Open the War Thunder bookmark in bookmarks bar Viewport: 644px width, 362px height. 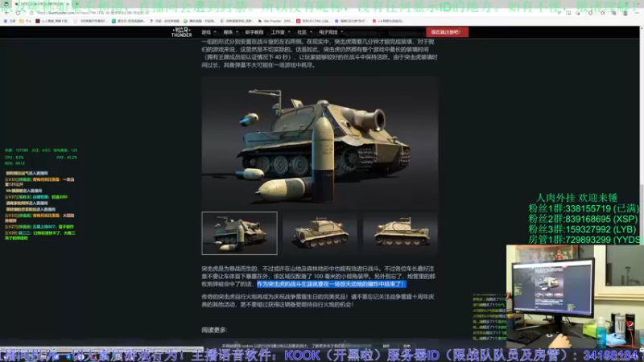[275, 21]
